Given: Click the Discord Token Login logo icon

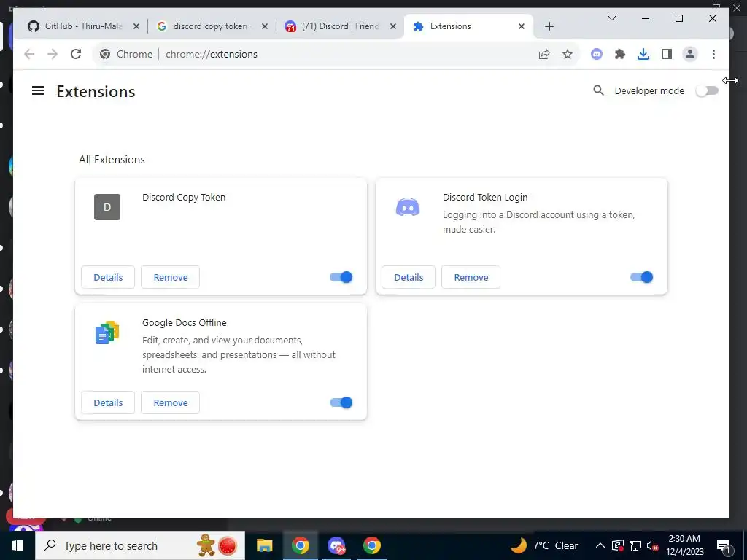Looking at the screenshot, I should click(408, 207).
